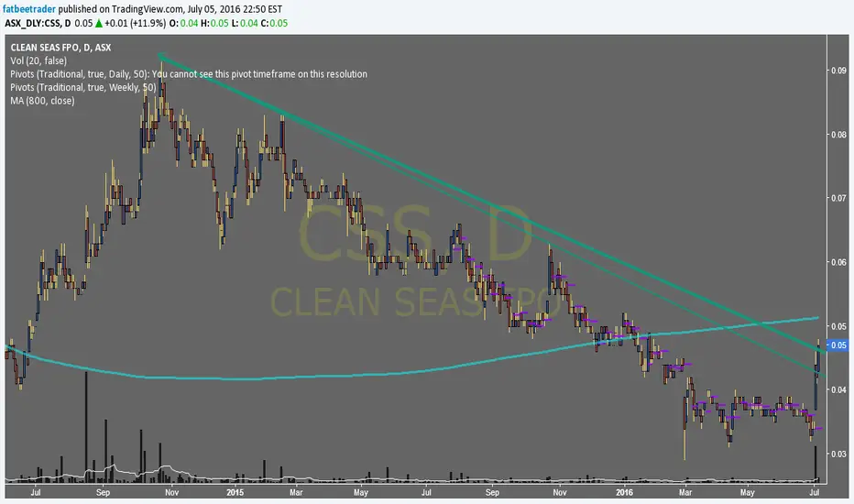Click the Nov label left of 2015
The image size is (854, 504).
(171, 493)
